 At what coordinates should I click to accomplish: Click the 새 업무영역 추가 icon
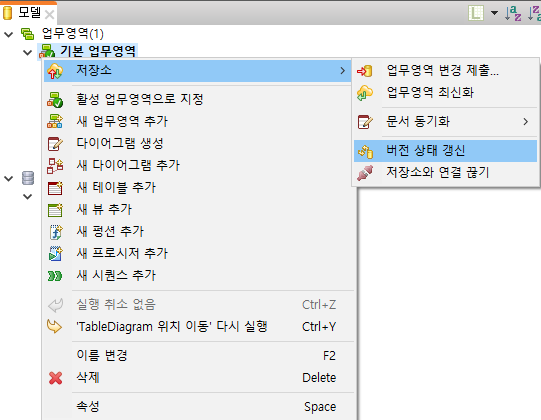[x=55, y=121]
